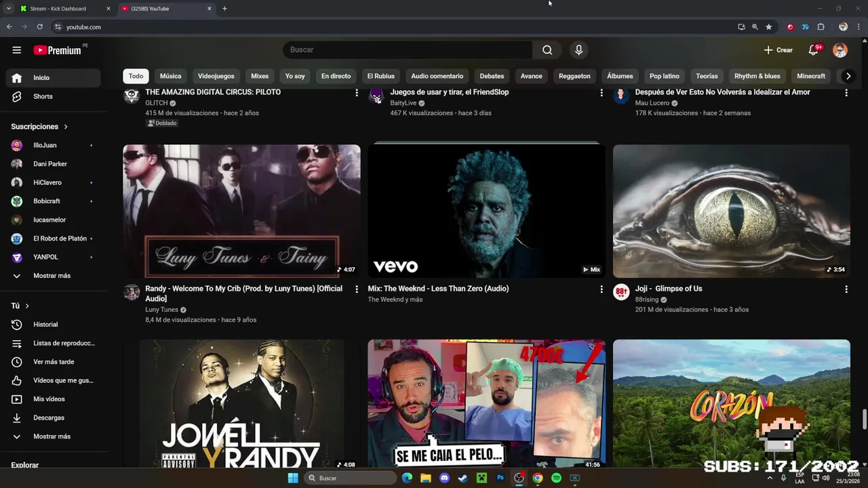868x488 pixels.
Task: Open the notifications bell
Action: pos(814,50)
